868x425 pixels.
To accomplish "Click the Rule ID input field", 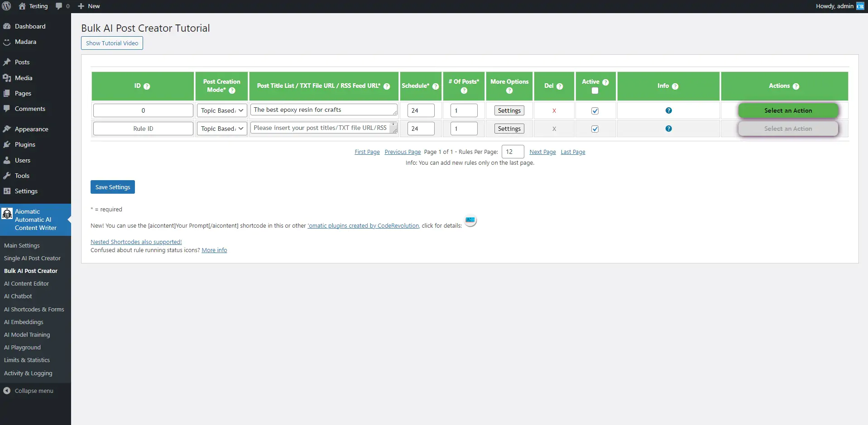I will [143, 129].
